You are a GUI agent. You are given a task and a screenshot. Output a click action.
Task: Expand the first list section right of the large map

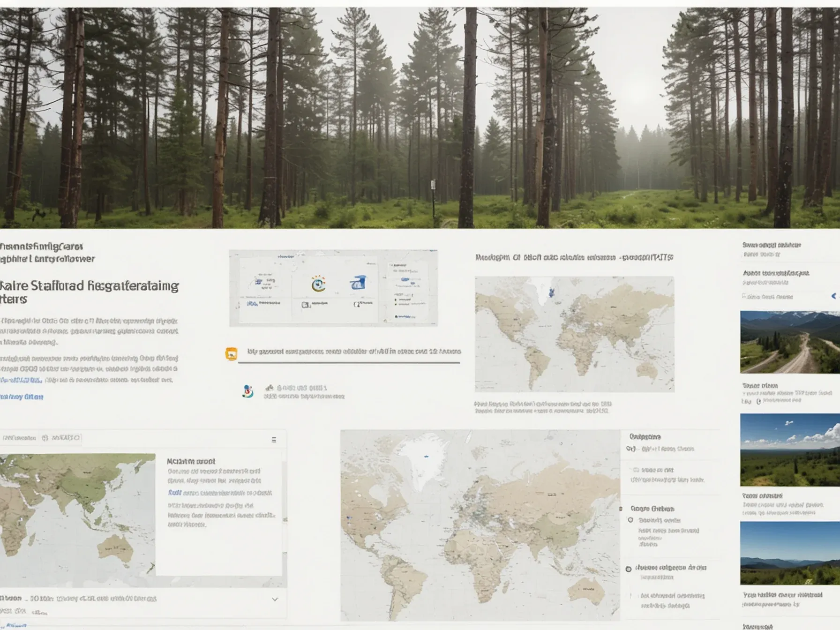645,436
